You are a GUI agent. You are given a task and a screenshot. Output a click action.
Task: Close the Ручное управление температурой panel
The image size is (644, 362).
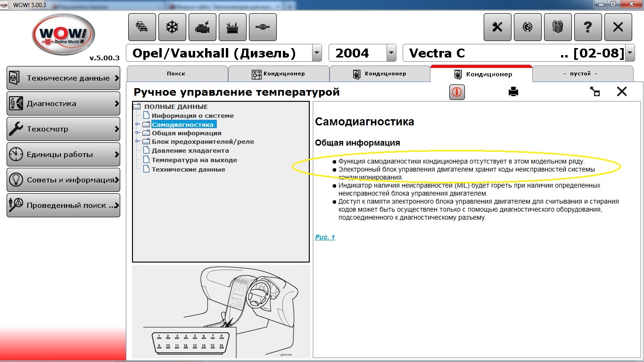[622, 91]
